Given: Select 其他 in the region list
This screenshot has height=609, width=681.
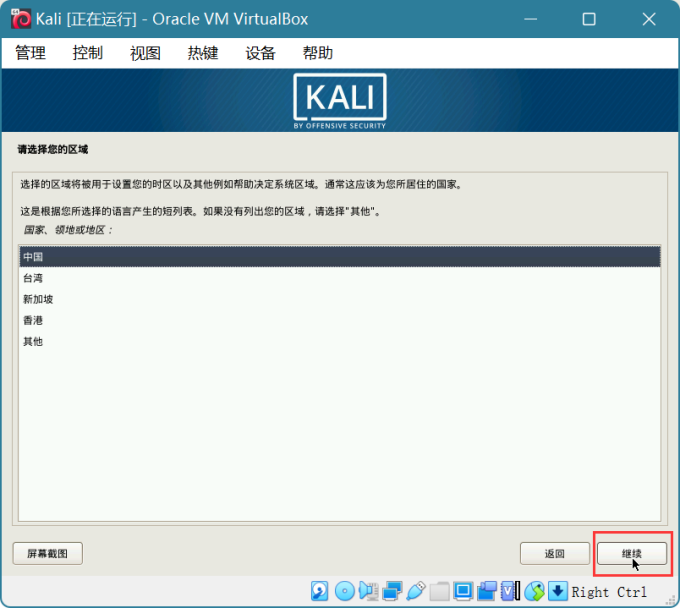Looking at the screenshot, I should coord(340,342).
